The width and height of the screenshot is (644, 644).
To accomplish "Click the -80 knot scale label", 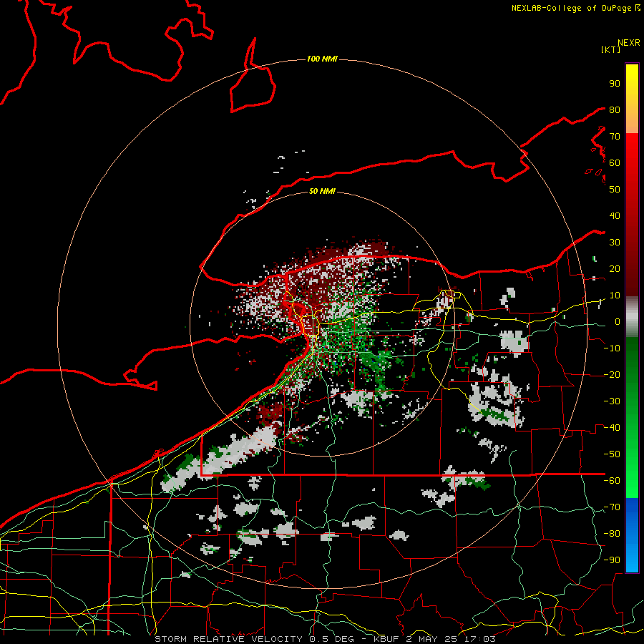I will pyautogui.click(x=612, y=534).
